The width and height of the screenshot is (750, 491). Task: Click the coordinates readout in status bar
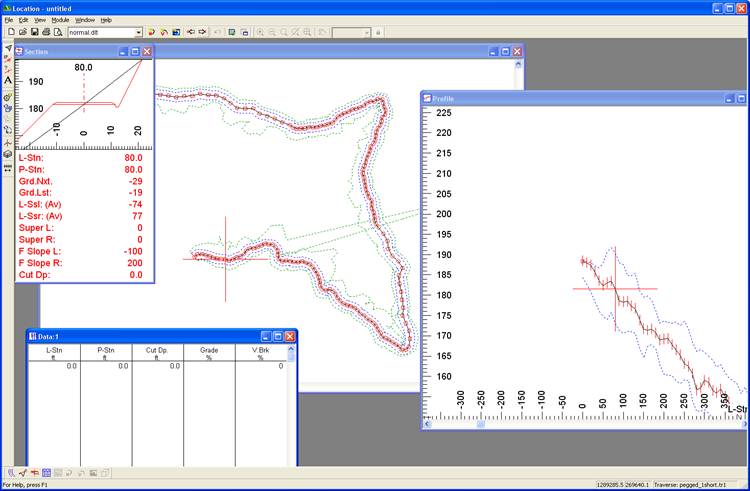(x=623, y=485)
